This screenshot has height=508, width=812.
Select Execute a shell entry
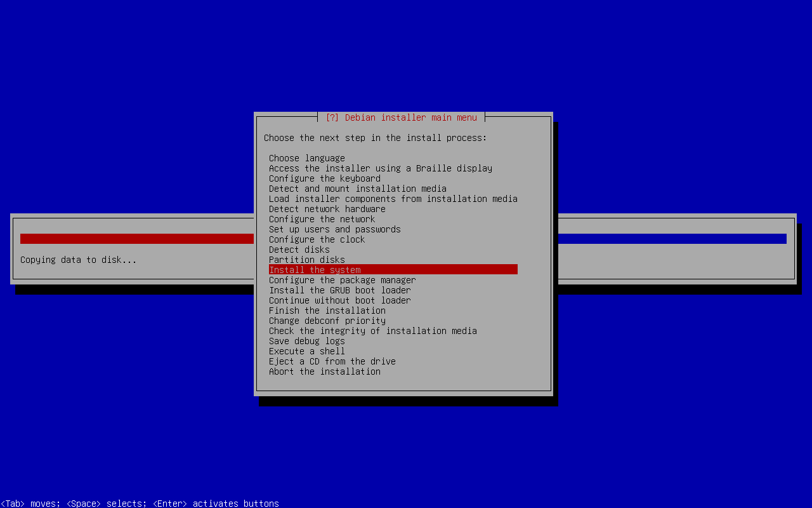(x=306, y=351)
